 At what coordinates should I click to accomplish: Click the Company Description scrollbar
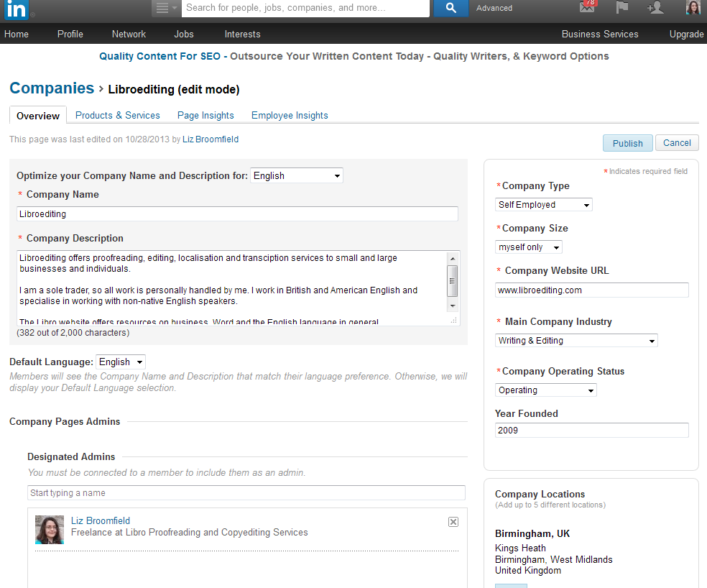pos(452,281)
